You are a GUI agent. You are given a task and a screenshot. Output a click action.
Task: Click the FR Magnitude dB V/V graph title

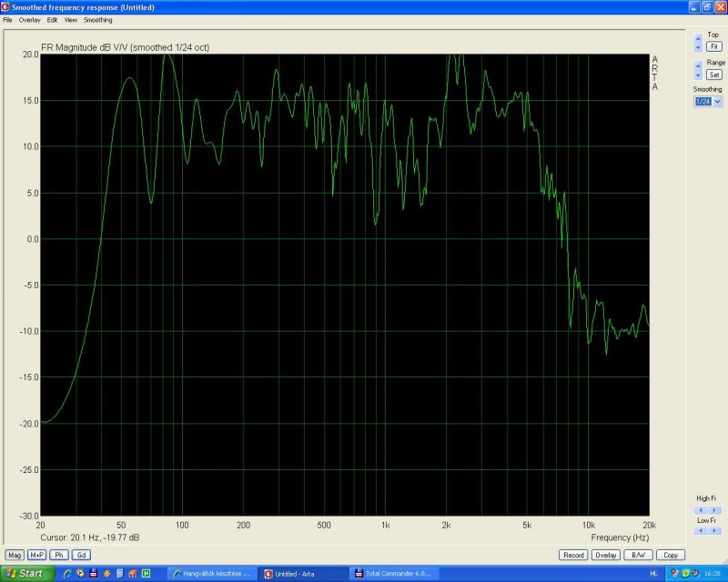[x=125, y=47]
